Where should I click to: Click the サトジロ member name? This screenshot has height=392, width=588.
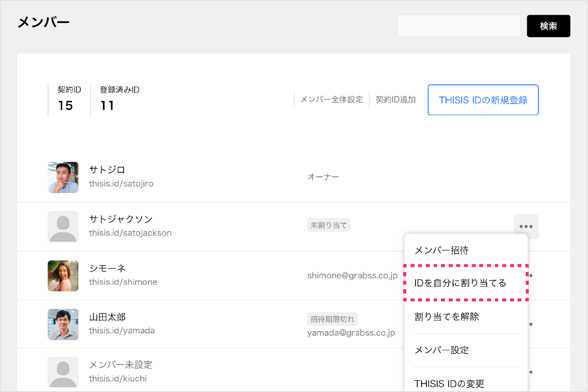[x=107, y=170]
